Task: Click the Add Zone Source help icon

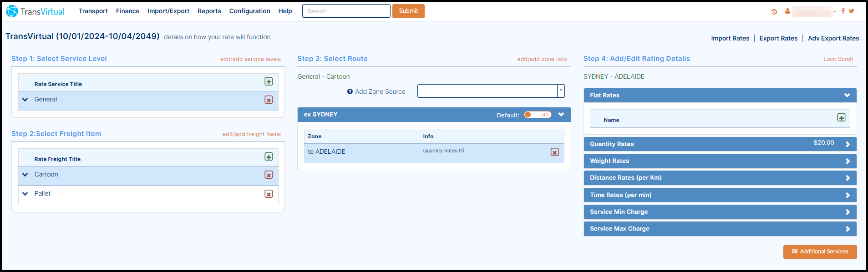Action: [x=350, y=91]
